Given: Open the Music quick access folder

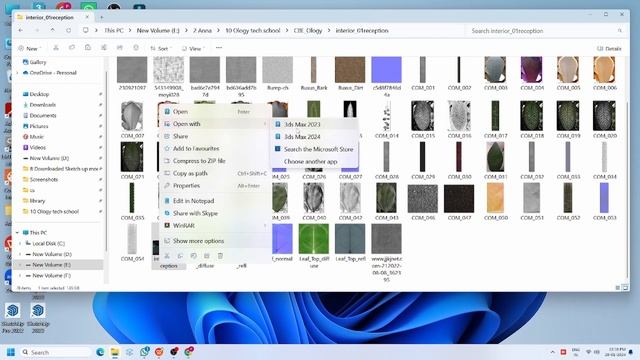Looking at the screenshot, I should [36, 137].
